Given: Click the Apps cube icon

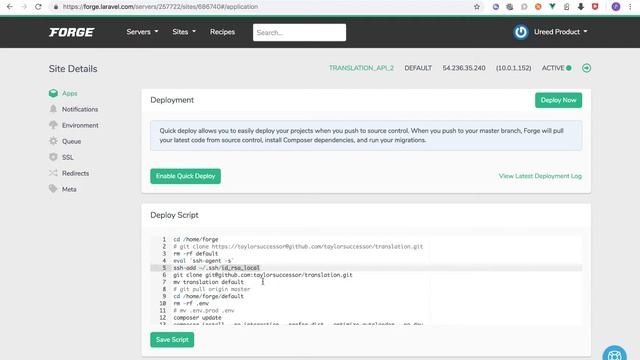Looking at the screenshot, I should point(53,93).
